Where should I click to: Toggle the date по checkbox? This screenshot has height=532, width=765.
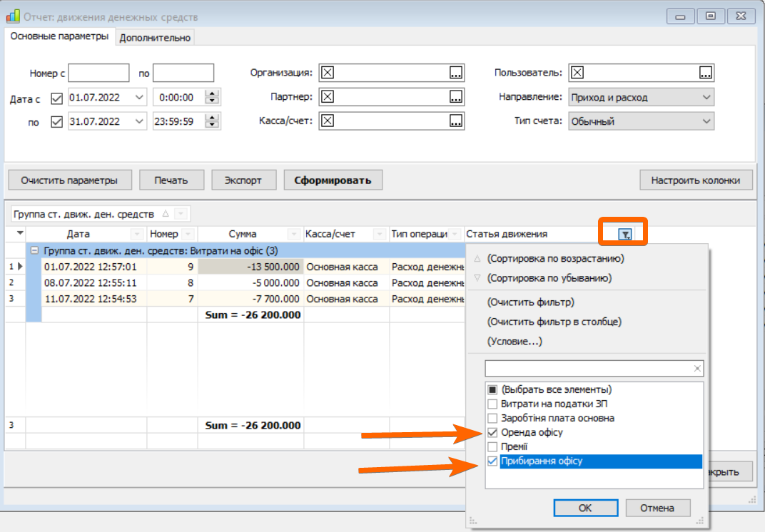click(56, 121)
